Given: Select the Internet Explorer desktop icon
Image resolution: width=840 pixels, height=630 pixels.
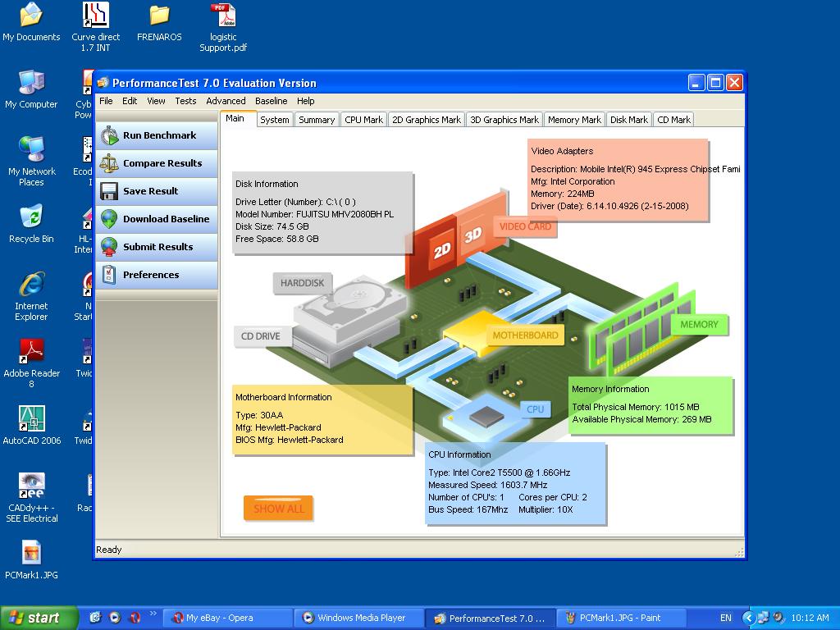Looking at the screenshot, I should coord(31,295).
